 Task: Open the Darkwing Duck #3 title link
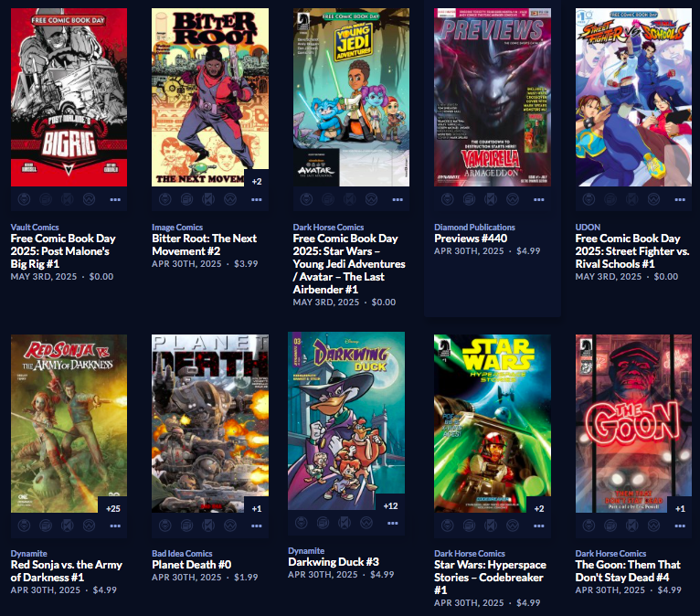tap(334, 562)
